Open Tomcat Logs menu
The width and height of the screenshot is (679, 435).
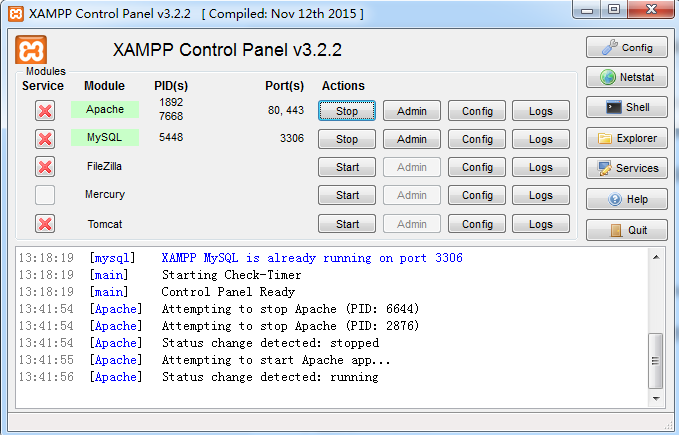pyautogui.click(x=541, y=224)
